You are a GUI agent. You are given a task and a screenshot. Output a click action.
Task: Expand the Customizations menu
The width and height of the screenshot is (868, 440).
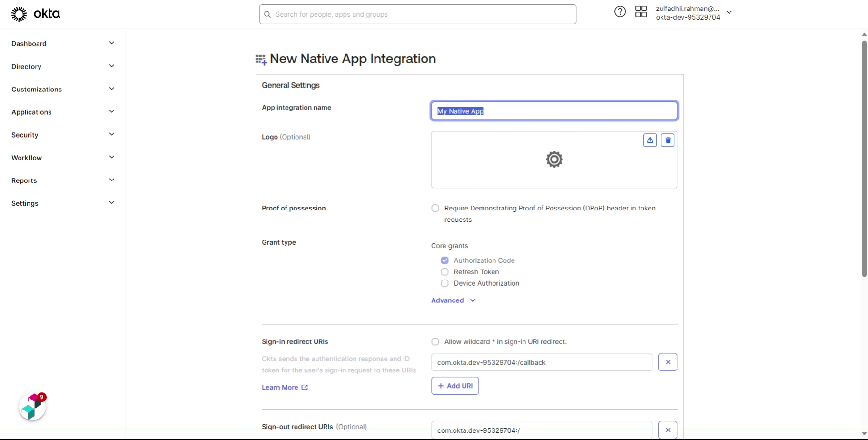click(x=63, y=89)
